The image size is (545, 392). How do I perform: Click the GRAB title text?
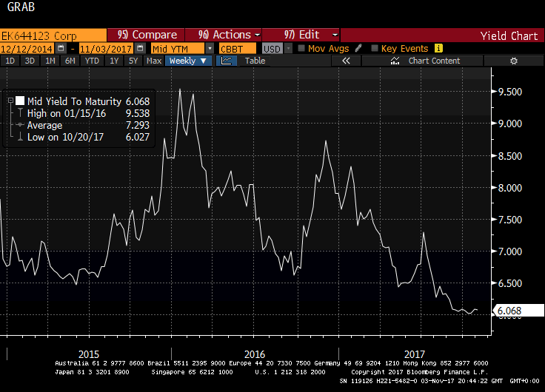tap(21, 7)
